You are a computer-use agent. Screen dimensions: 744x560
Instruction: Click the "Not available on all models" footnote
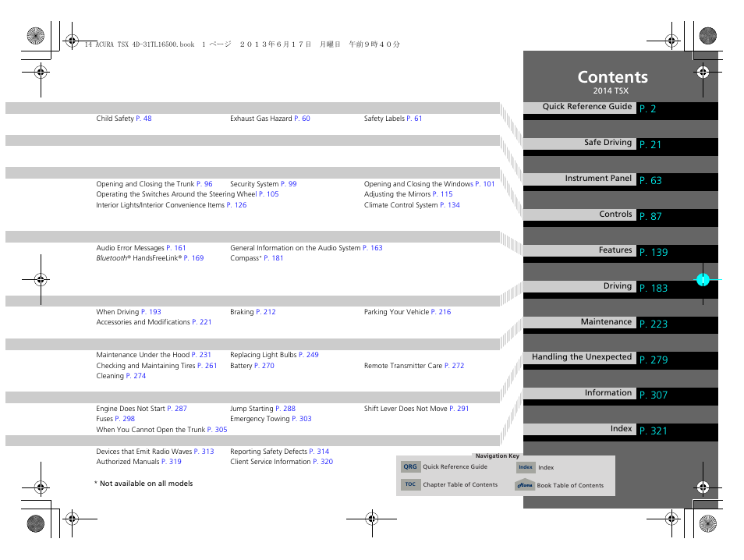click(x=143, y=484)
